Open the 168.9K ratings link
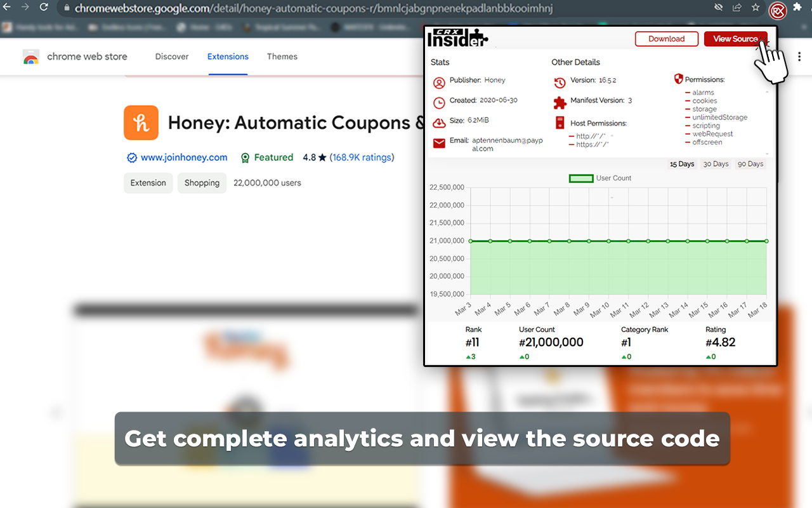Screen dimensions: 812x508 [x=362, y=157]
